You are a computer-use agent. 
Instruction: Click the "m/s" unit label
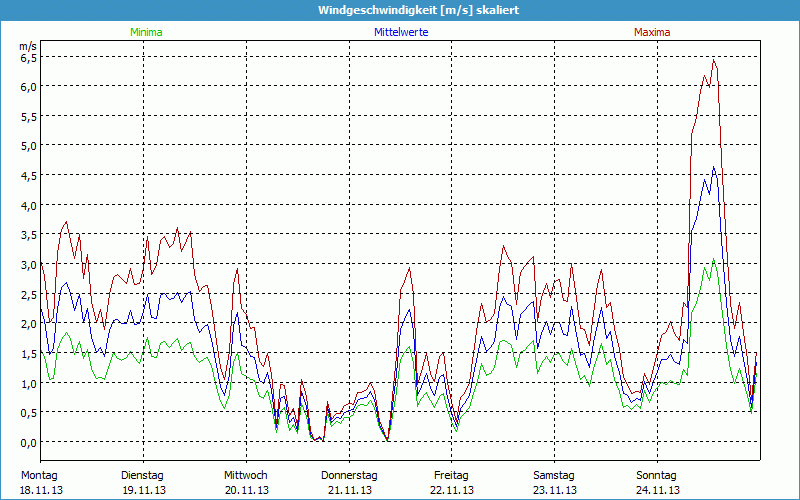click(x=27, y=46)
